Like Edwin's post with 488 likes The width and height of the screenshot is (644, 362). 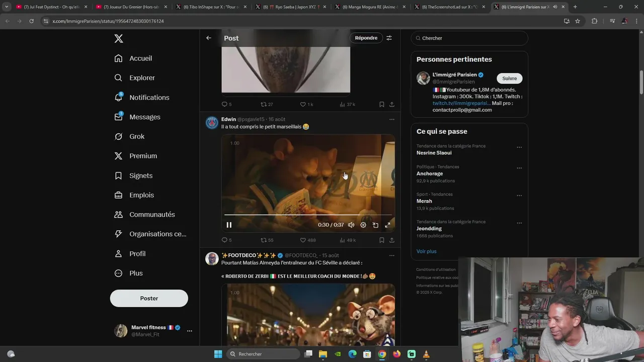(x=308, y=240)
